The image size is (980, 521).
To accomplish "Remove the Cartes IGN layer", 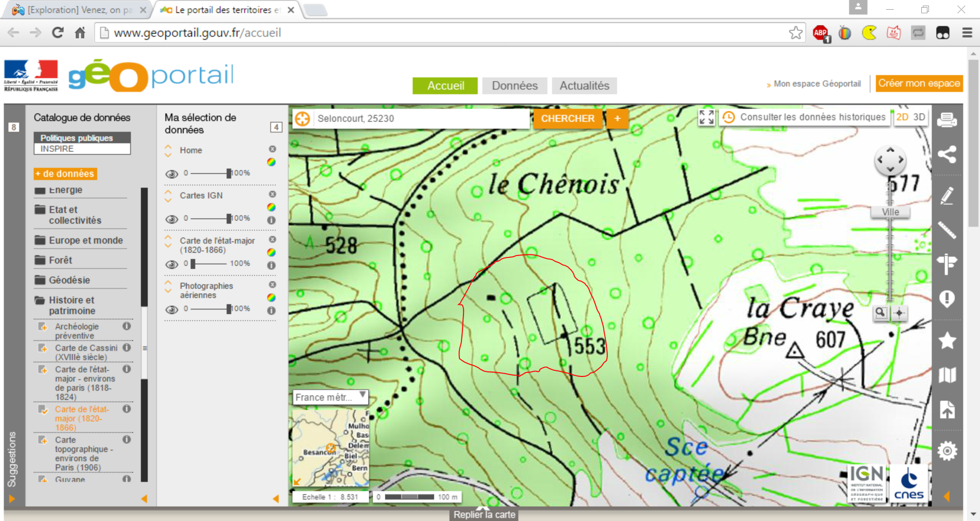I will pyautogui.click(x=273, y=194).
